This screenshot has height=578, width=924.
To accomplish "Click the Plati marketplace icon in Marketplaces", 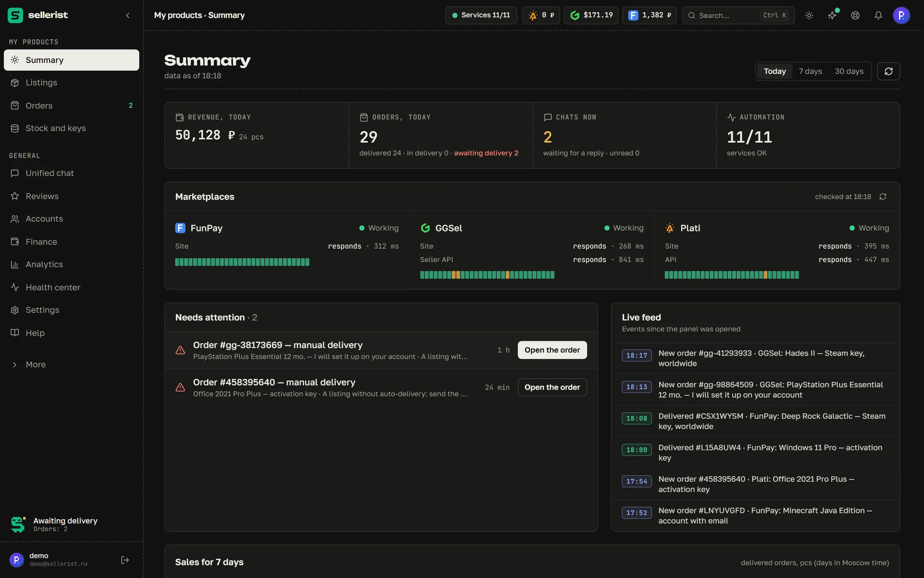I will (x=670, y=228).
